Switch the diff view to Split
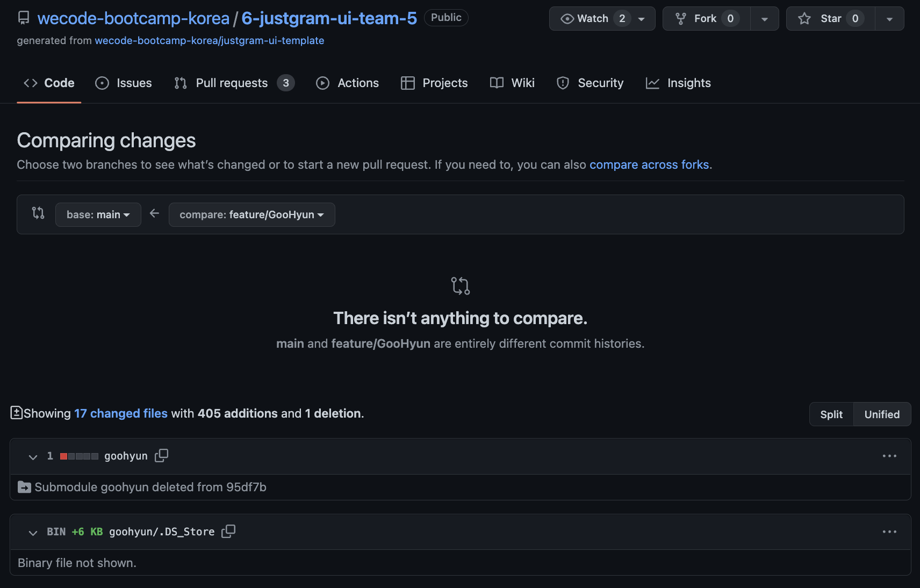Screen dimensions: 920x588 pyautogui.click(x=831, y=414)
